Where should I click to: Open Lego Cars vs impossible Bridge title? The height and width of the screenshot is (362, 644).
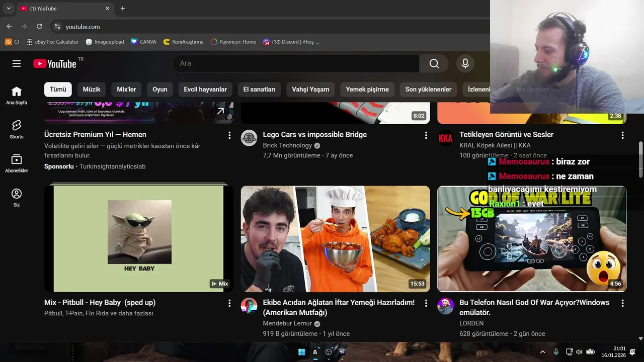[315, 135]
